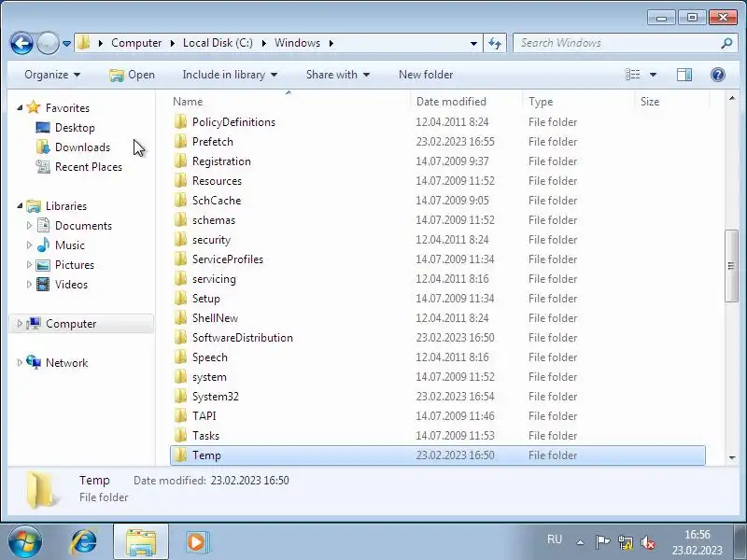Select Downloads in Favorites

coord(82,147)
